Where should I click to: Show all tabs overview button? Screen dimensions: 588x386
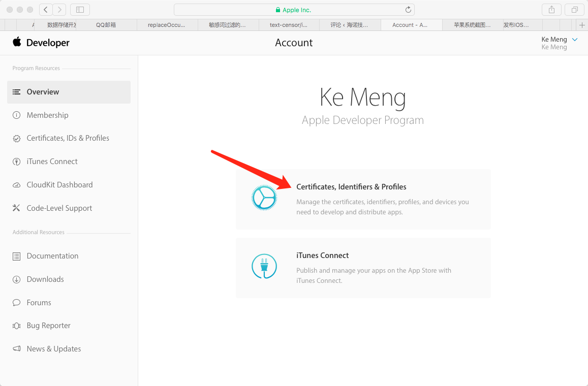[x=574, y=10]
